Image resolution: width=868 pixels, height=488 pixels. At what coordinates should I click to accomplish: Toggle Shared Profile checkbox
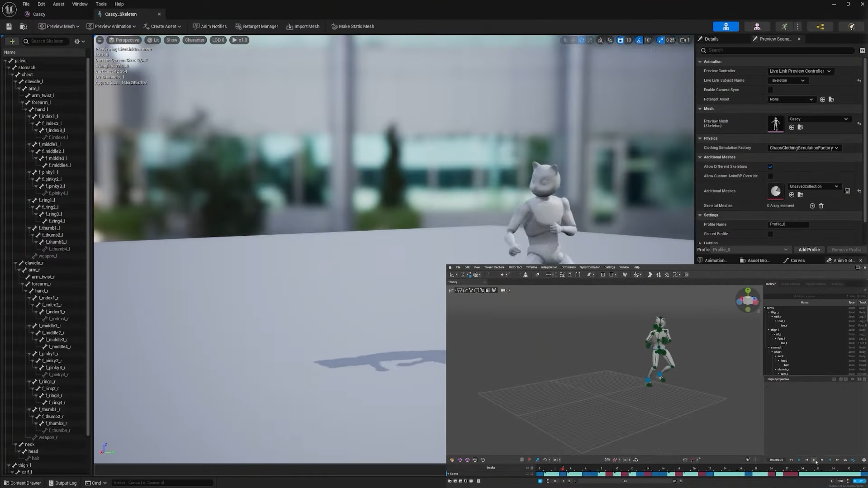770,234
